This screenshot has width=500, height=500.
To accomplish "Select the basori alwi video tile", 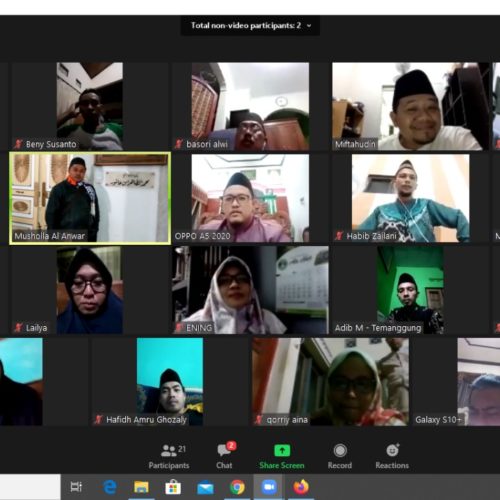I will click(x=250, y=106).
